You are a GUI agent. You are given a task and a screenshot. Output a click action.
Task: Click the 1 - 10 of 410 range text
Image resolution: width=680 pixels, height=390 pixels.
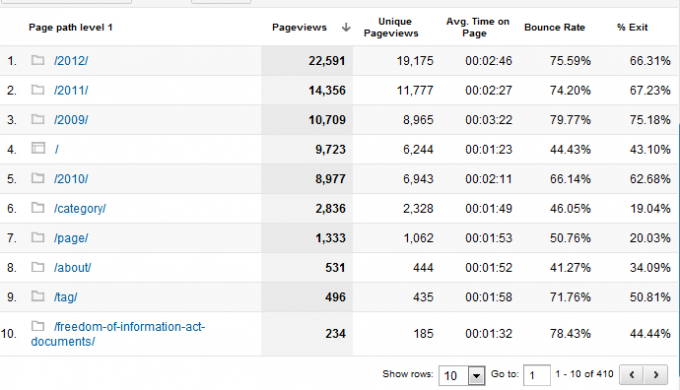click(584, 374)
